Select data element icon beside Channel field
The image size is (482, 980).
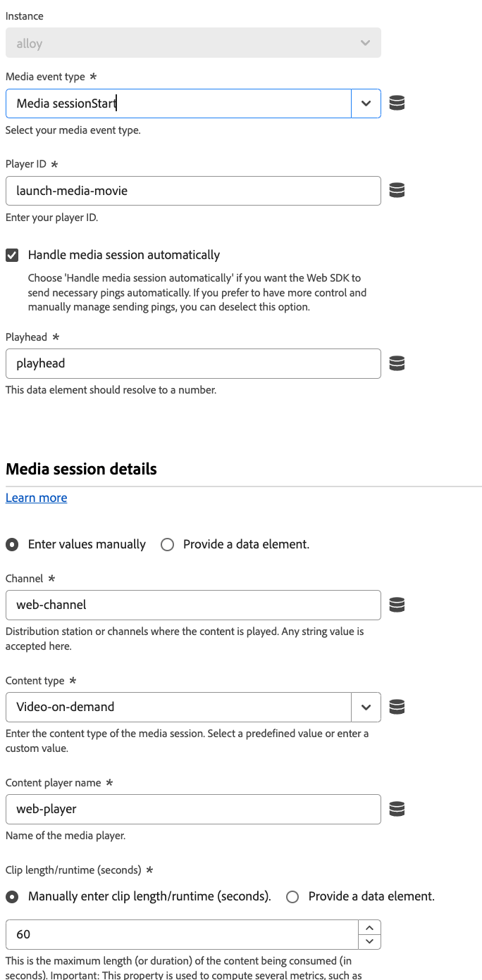click(x=397, y=604)
